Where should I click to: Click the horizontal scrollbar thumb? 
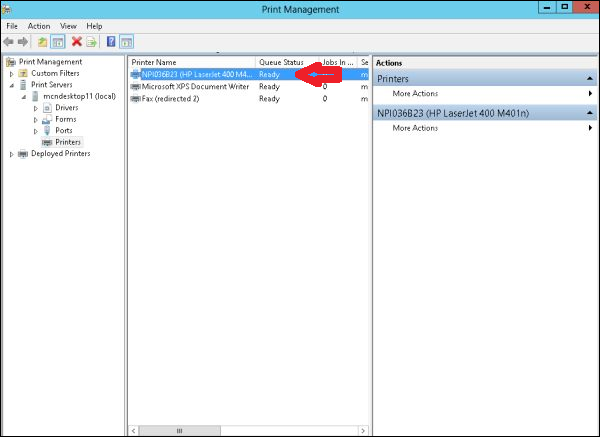[x=179, y=431]
